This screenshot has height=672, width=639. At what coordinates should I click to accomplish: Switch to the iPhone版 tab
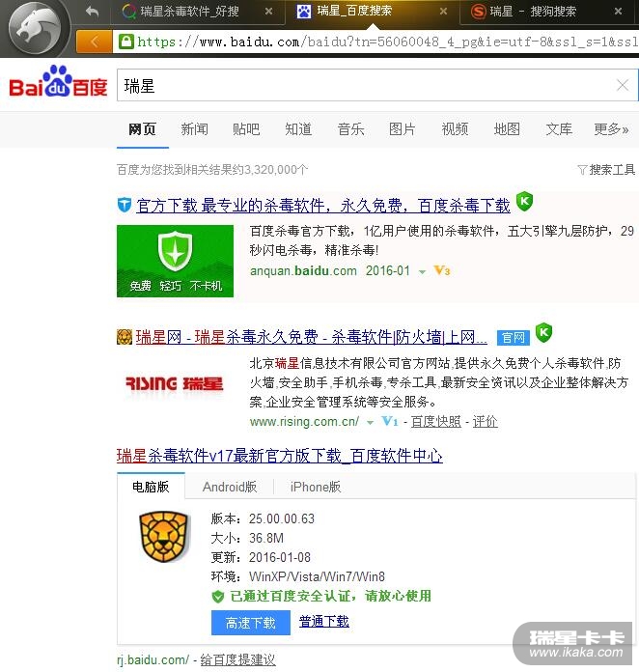click(316, 487)
